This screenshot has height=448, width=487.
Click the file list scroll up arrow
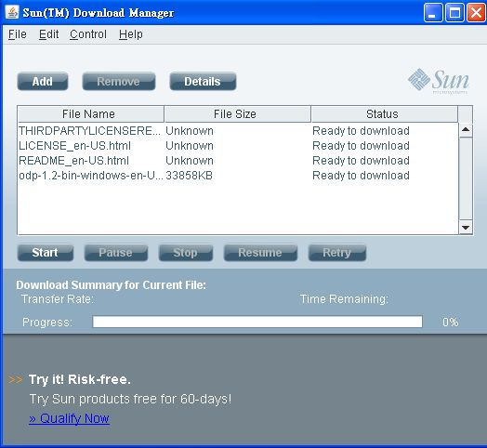pos(466,130)
